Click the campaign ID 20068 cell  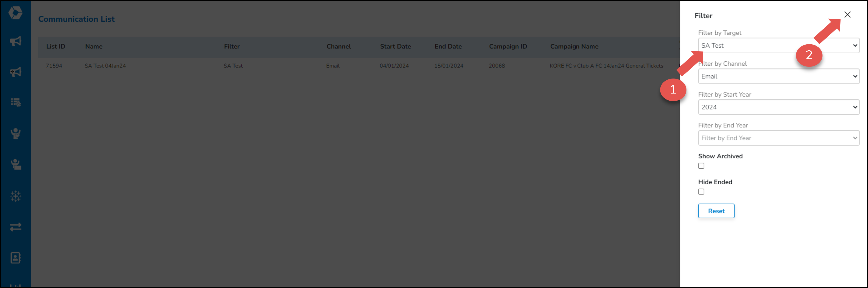(x=497, y=66)
